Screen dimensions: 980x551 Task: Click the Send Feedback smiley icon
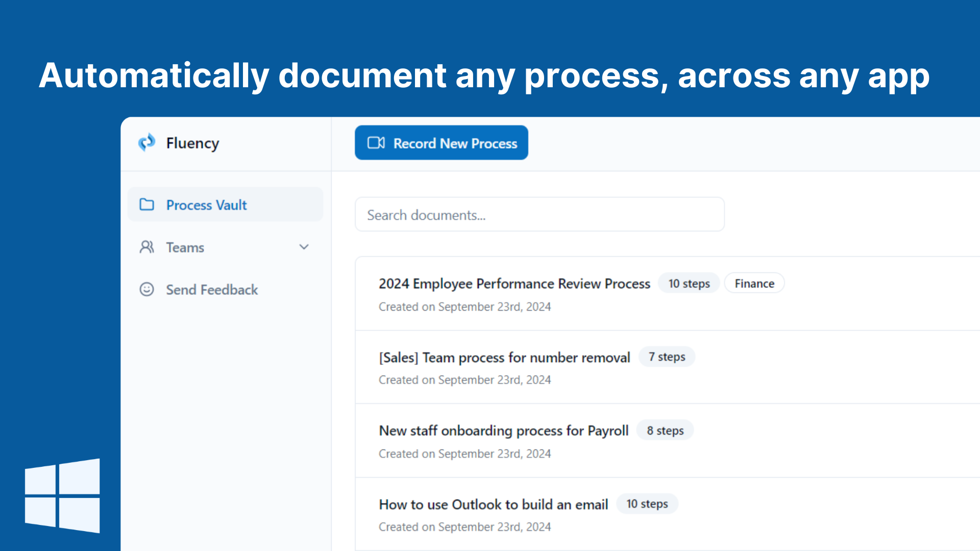(147, 290)
